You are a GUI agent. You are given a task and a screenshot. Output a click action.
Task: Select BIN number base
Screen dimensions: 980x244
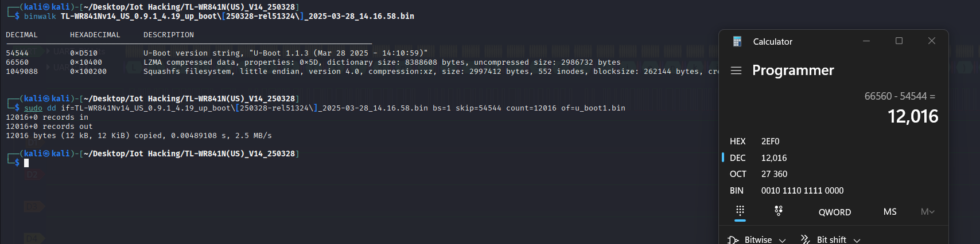pos(737,191)
